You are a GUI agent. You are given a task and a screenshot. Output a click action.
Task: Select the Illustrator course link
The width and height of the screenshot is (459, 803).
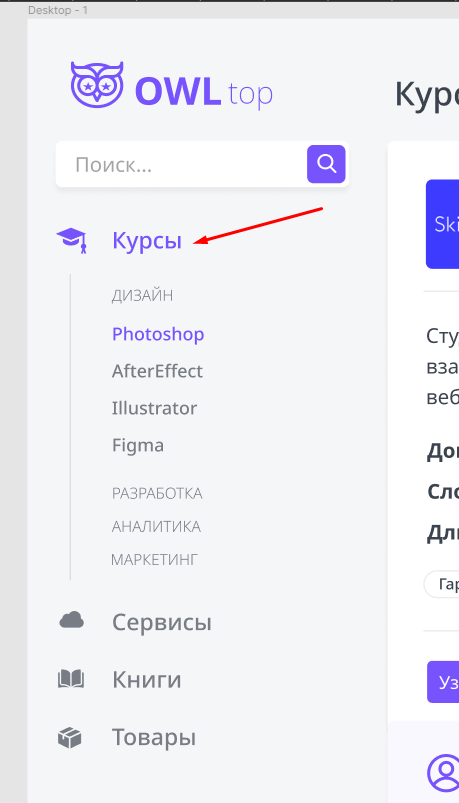[x=154, y=408]
